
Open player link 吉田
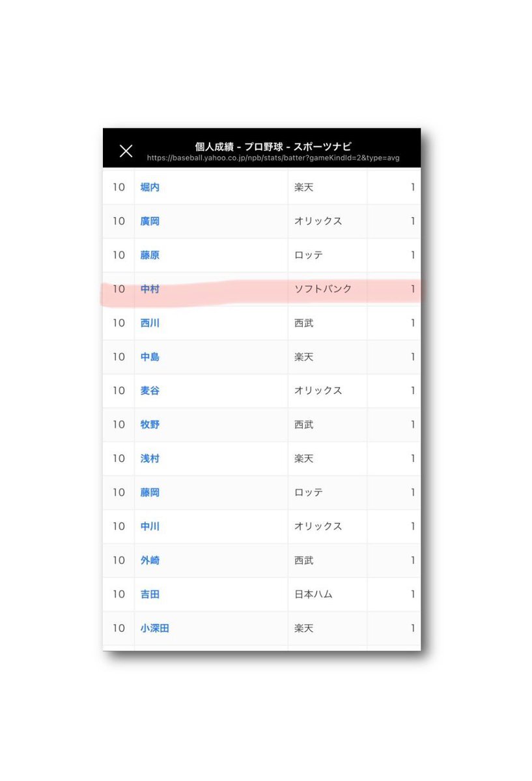click(150, 593)
